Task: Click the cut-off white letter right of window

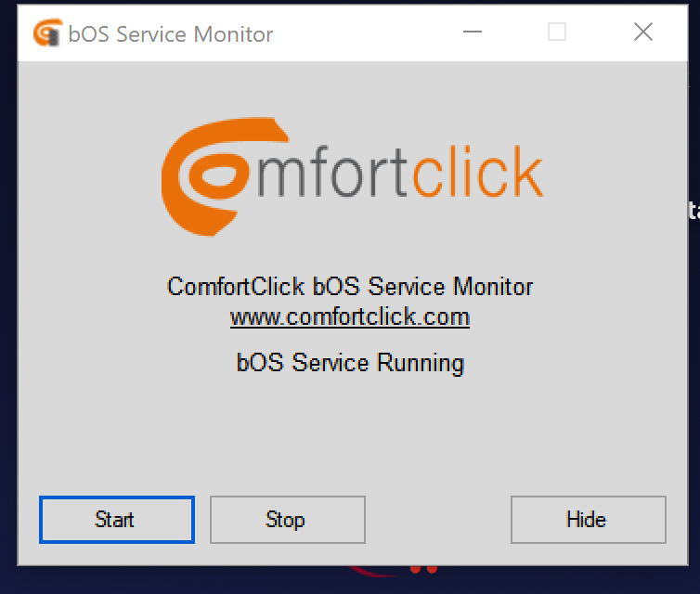Action: (x=694, y=212)
